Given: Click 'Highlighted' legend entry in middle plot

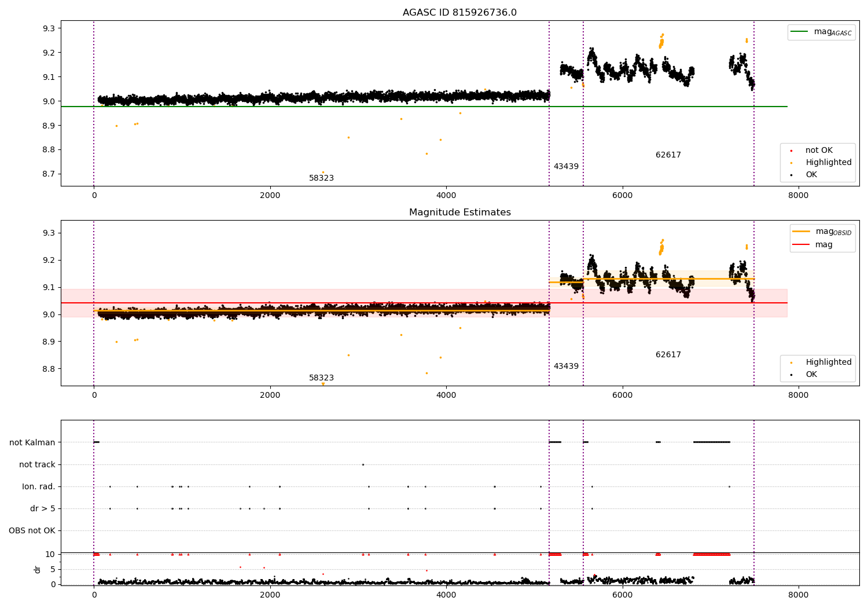Looking at the screenshot, I should pyautogui.click(x=821, y=362).
